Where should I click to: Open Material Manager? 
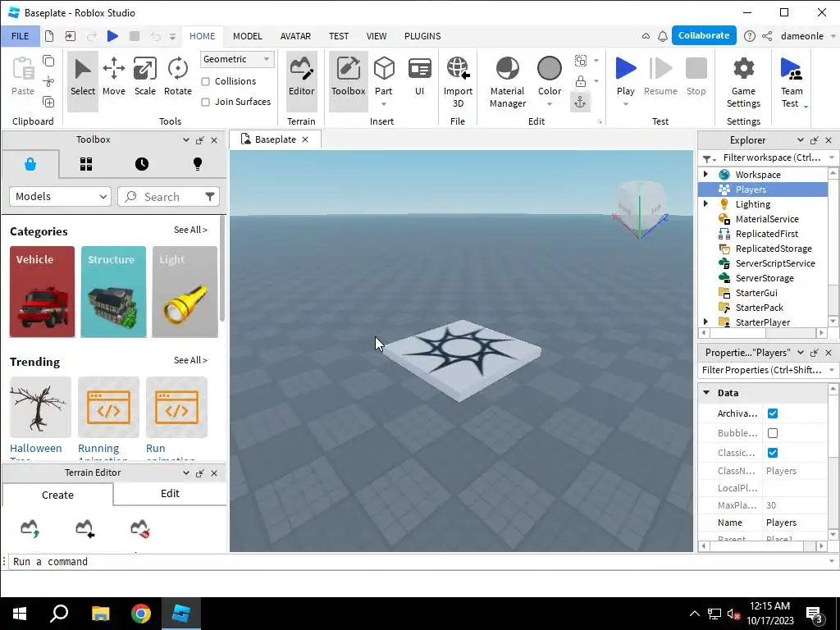507,81
